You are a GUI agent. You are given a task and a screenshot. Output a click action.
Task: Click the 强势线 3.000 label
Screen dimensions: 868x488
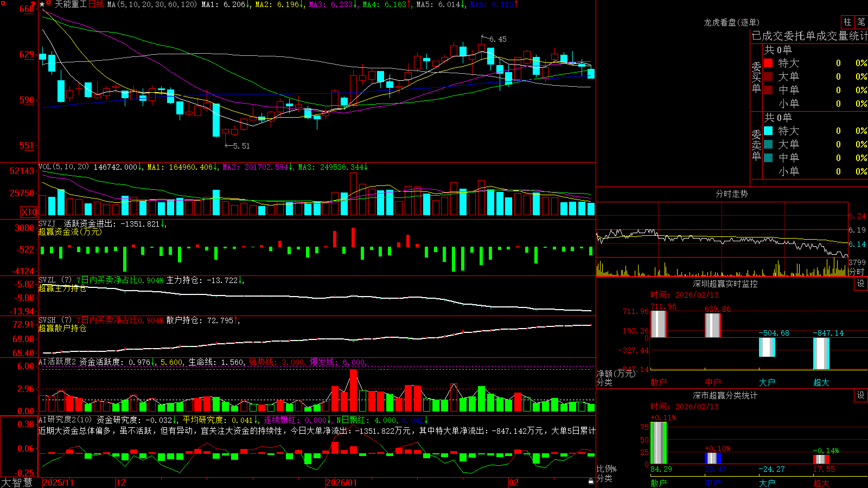tap(277, 362)
